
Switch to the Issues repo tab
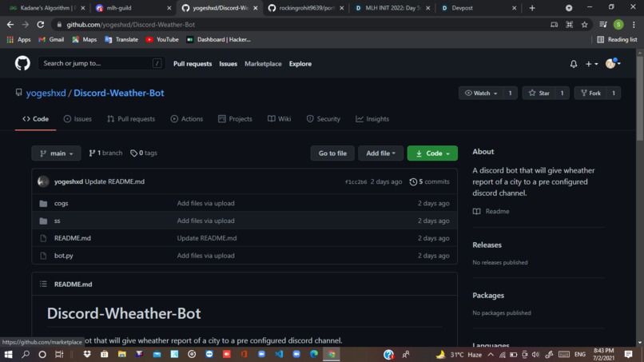(78, 119)
